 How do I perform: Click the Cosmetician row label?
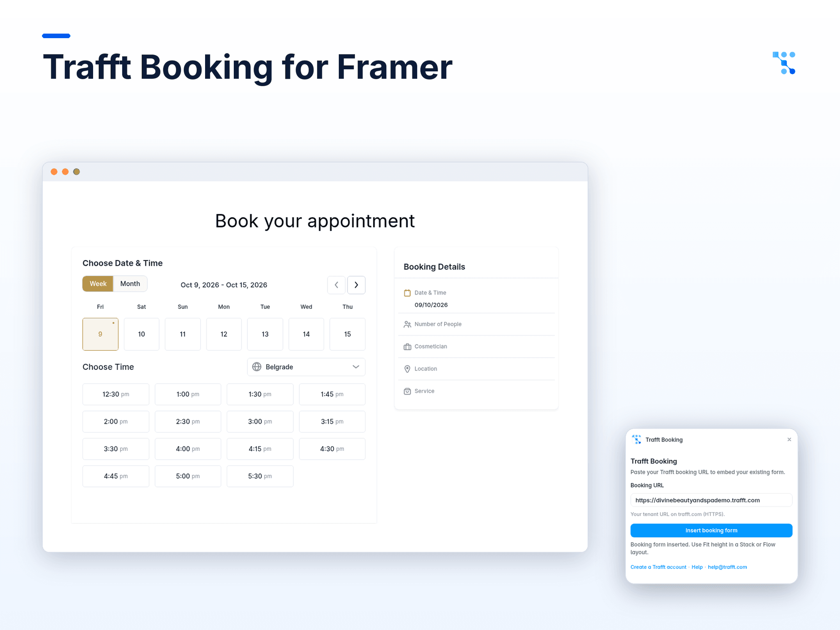431,347
